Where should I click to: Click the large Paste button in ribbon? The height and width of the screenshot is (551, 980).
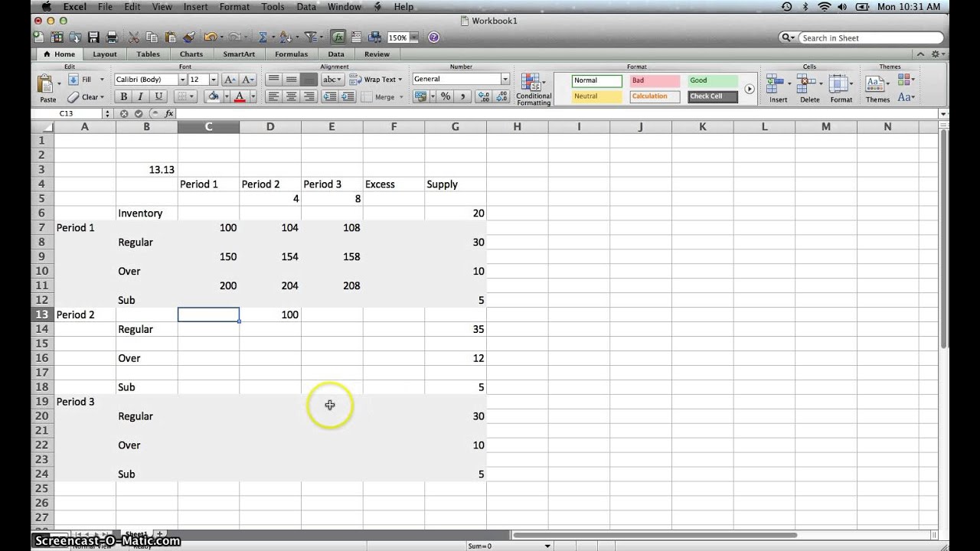47,89
